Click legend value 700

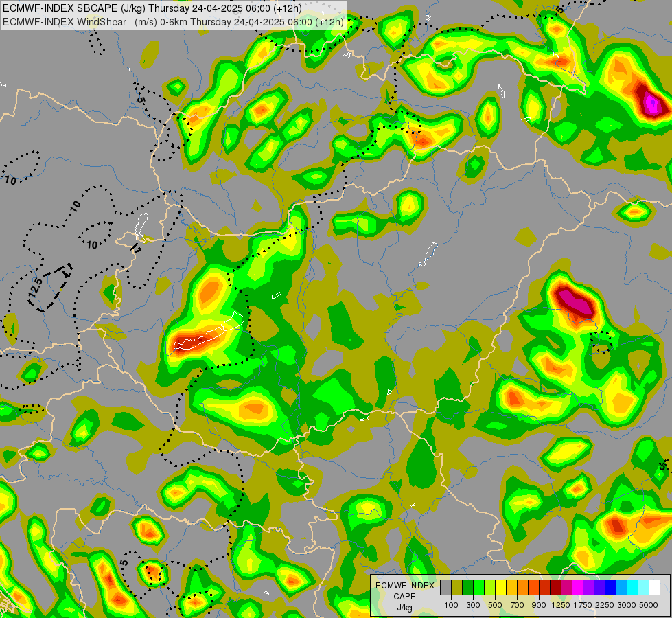point(517,605)
